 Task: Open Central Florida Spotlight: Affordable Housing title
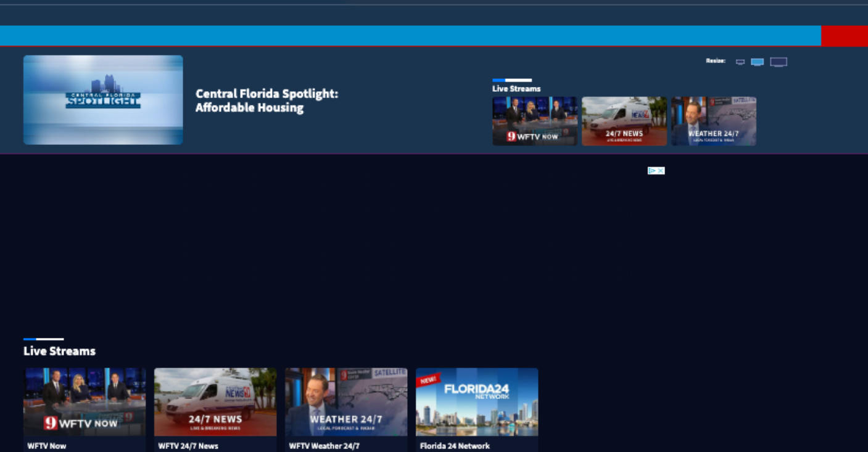[267, 101]
